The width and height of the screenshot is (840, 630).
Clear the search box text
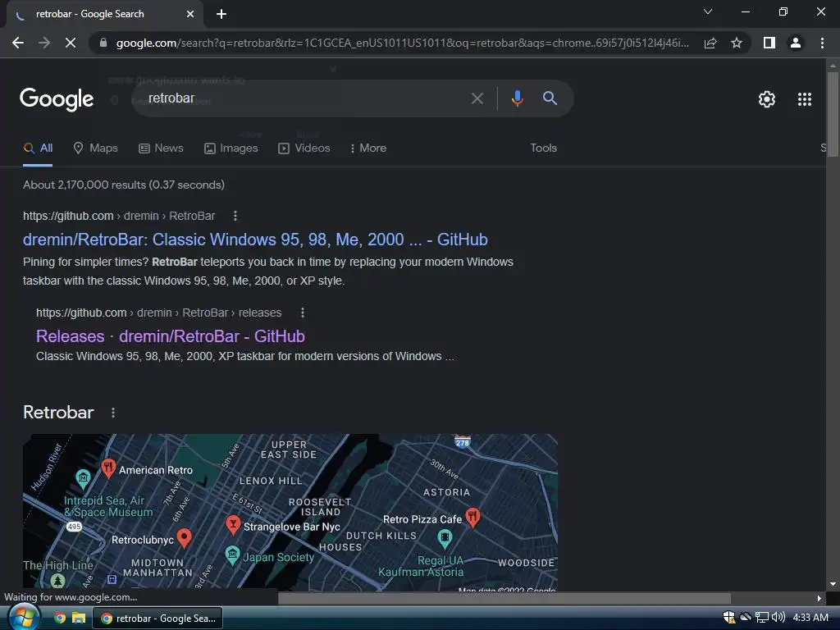[477, 98]
